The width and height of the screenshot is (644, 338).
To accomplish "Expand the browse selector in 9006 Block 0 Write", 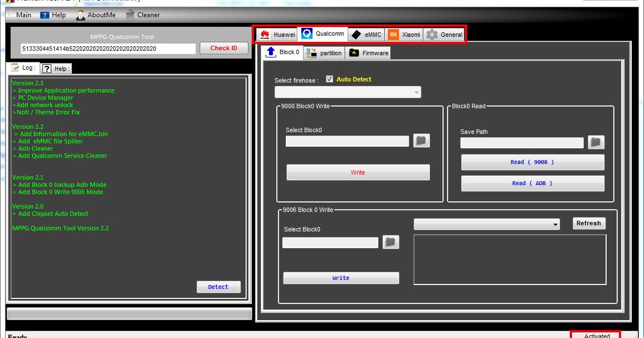I will [391, 242].
